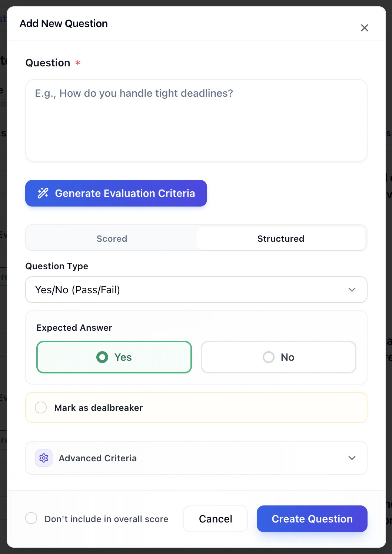Click the magic wand icon
392x554 pixels.
point(43,193)
